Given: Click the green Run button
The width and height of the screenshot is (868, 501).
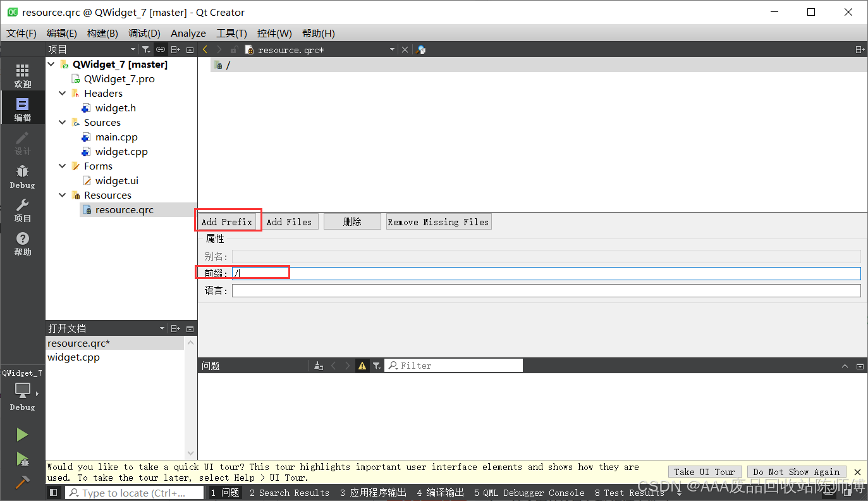Looking at the screenshot, I should coord(22,435).
